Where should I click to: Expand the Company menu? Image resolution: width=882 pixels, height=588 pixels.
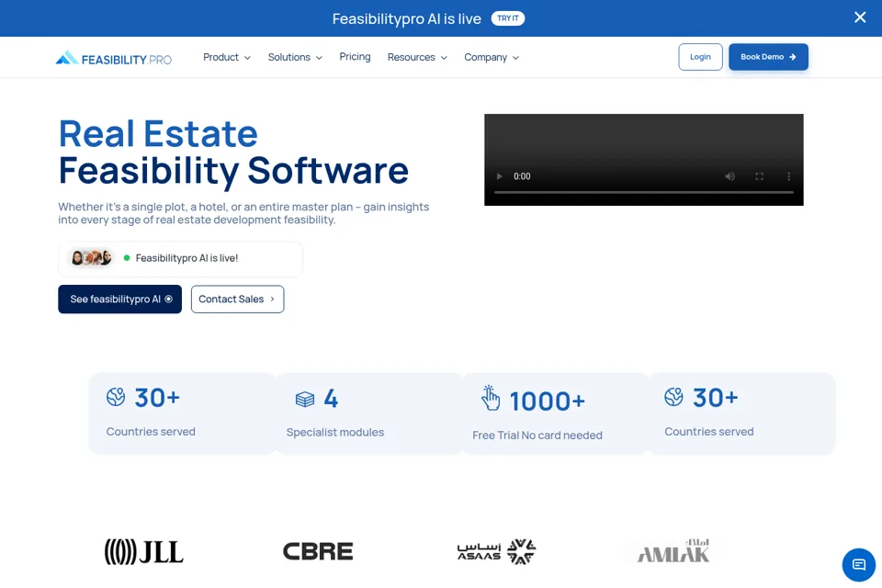pos(491,57)
